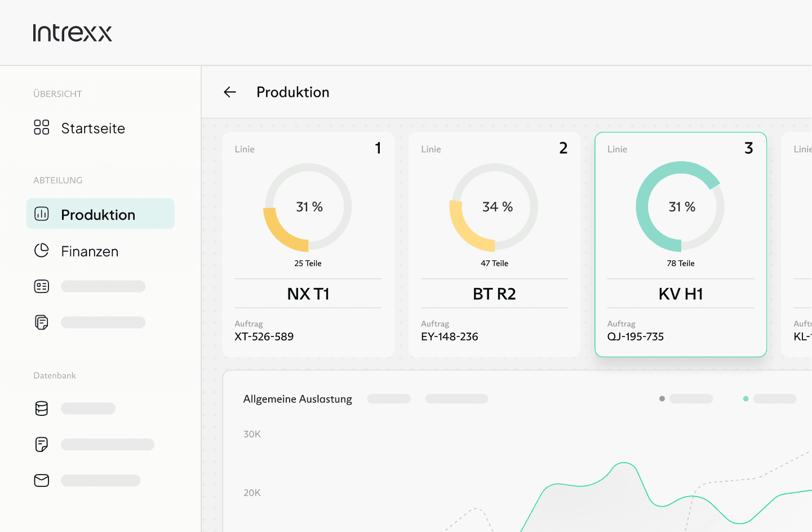812x532 pixels.
Task: Click the Intrexx logo
Action: coord(72,33)
